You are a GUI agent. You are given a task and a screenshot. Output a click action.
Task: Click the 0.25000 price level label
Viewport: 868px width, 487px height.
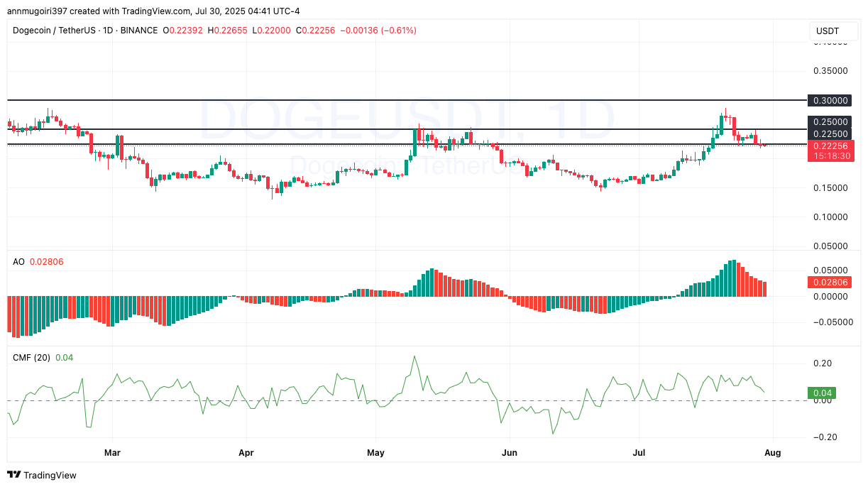point(829,122)
